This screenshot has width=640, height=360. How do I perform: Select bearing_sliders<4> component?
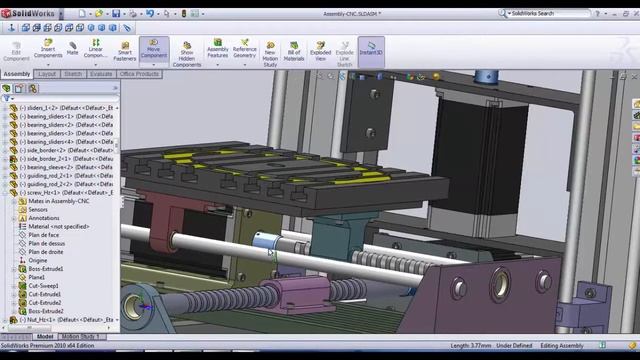click(67, 142)
